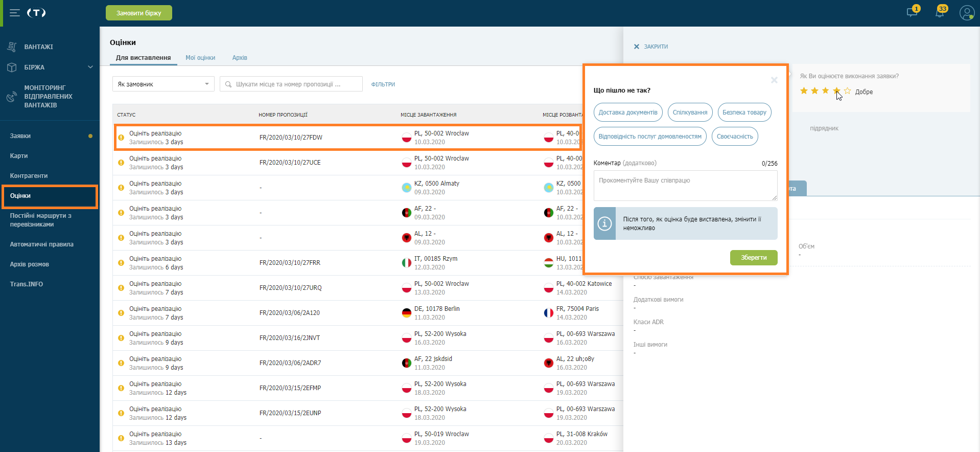Click the Зберегти button
This screenshot has height=452, width=980.
[x=754, y=258]
